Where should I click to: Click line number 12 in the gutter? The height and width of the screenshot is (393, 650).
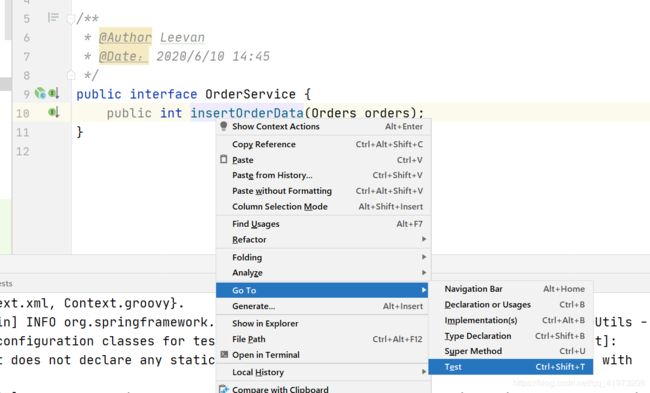click(x=22, y=151)
